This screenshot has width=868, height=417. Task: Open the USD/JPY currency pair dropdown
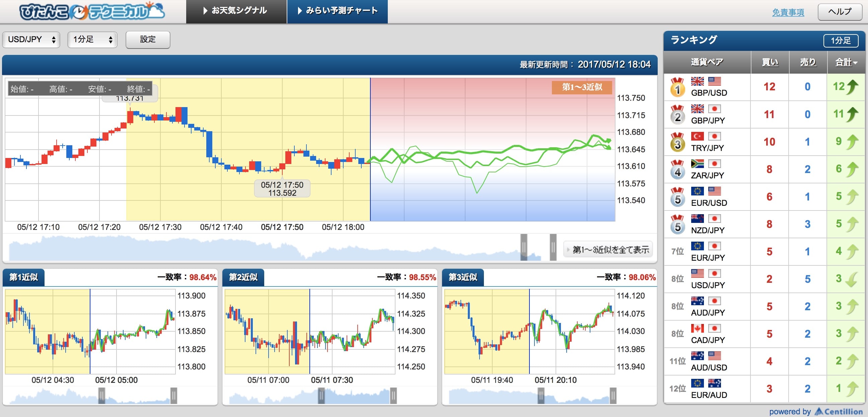31,40
